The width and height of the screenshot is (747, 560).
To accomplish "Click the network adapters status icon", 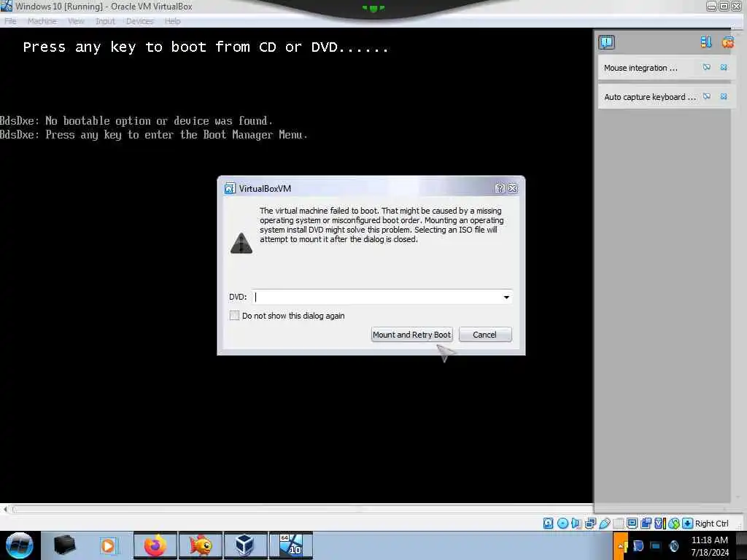I will [590, 524].
